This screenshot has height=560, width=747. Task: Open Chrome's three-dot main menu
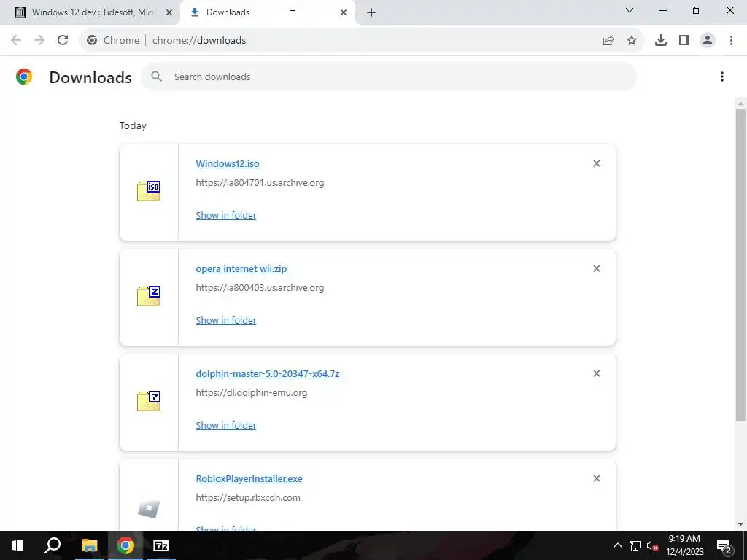tap(731, 41)
